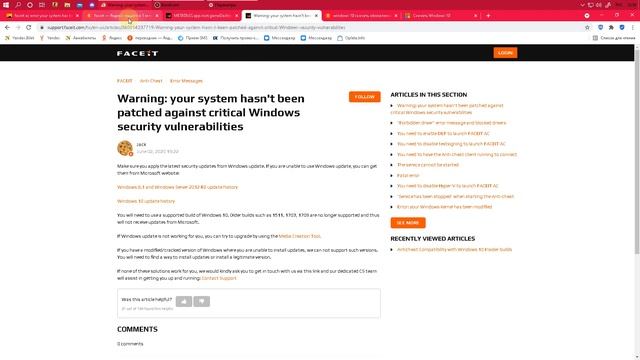Mark article unhelpful with thumbs down
Image resolution: width=640 pixels, height=360 pixels.
pos(202,302)
